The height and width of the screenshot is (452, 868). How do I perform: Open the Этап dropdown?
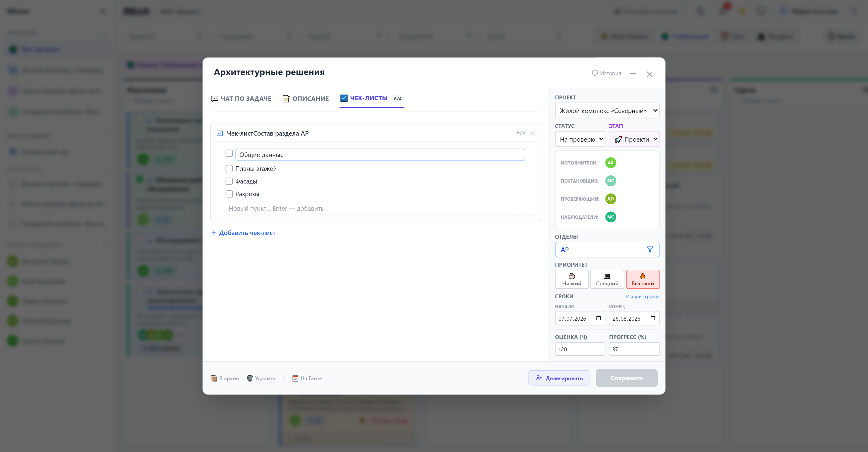tap(634, 139)
